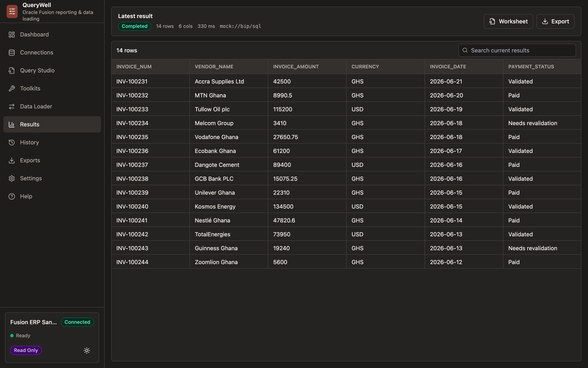Select Vodafone Ghana cell
The height and width of the screenshot is (368, 588).
(x=229, y=137)
